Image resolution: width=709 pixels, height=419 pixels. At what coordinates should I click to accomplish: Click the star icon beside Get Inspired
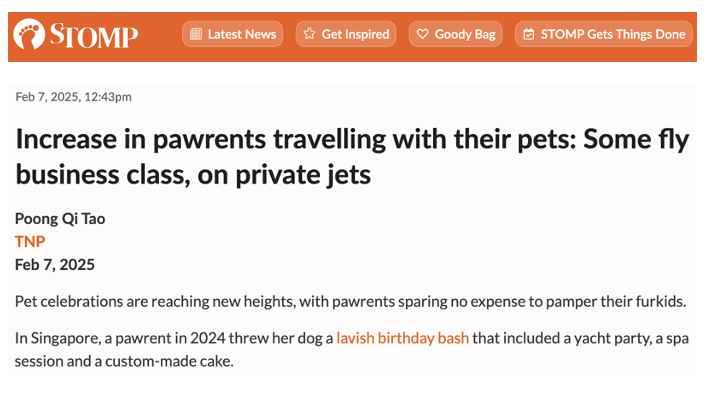pos(309,34)
